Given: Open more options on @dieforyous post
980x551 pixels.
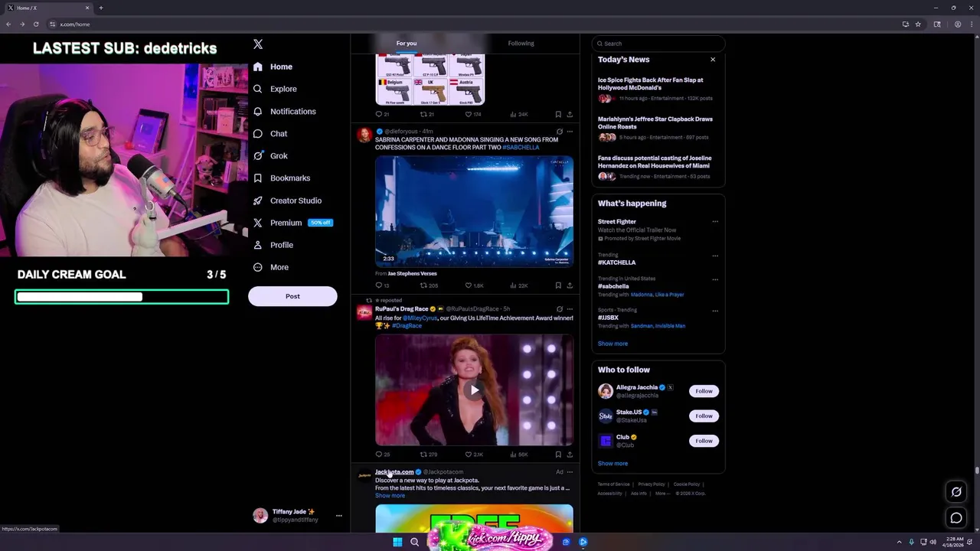Looking at the screenshot, I should [570, 132].
